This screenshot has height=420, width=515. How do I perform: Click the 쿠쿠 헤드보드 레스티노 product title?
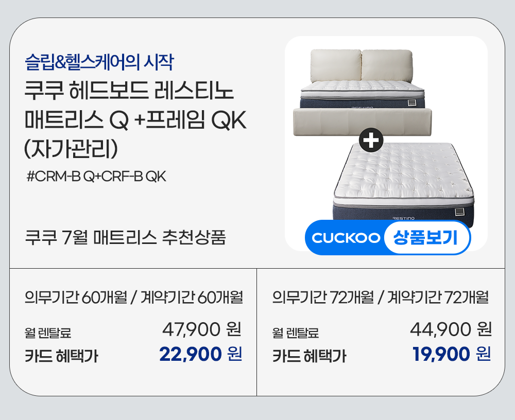129,94
